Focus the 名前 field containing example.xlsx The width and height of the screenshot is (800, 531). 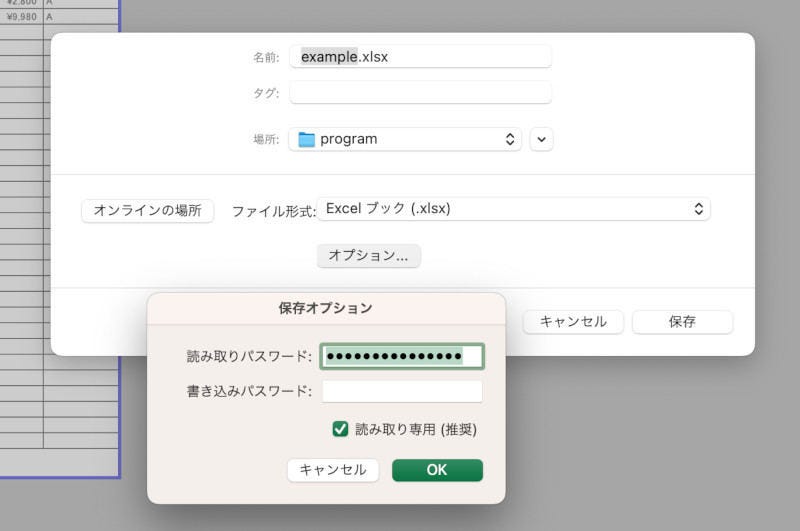point(420,57)
